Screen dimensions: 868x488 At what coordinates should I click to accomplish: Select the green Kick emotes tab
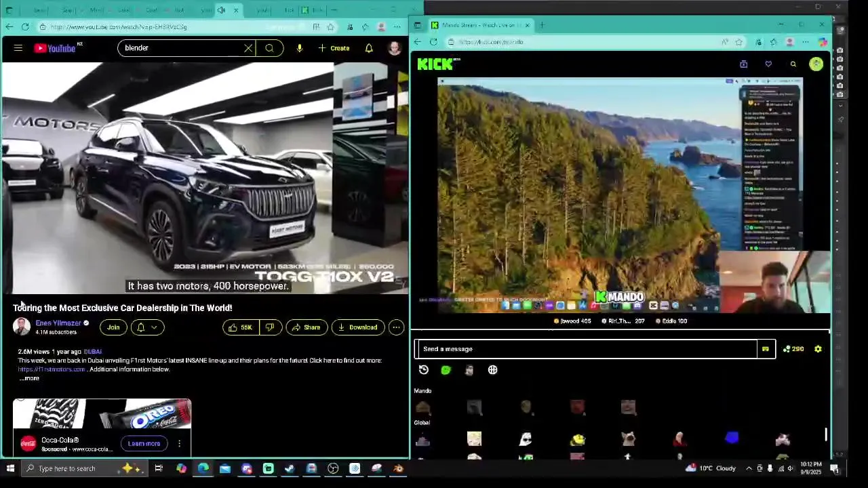click(446, 370)
